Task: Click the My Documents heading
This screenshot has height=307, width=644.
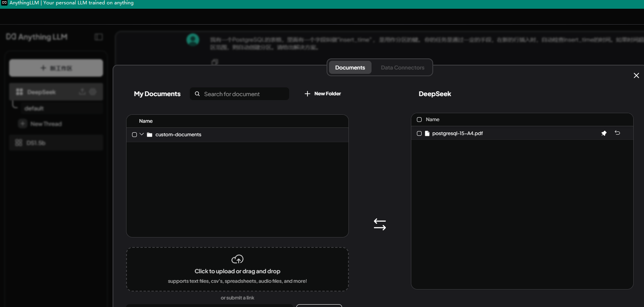Action: coord(157,94)
